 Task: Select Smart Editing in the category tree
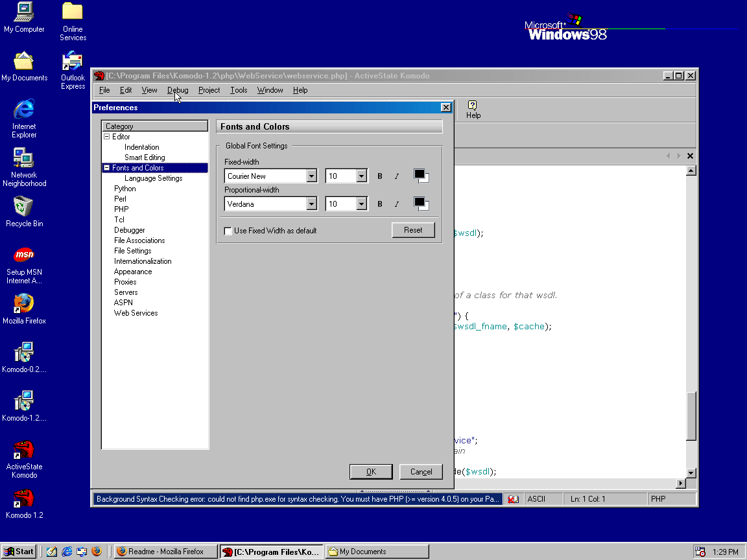coord(145,157)
